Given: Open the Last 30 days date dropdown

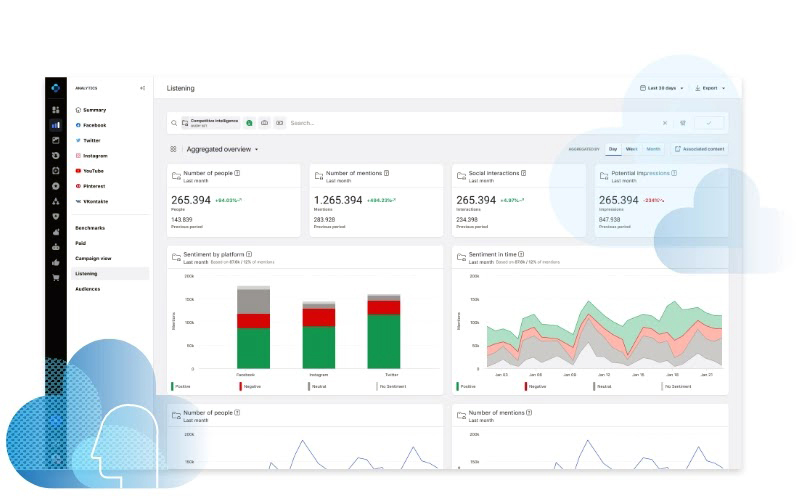Looking at the screenshot, I should tap(662, 88).
